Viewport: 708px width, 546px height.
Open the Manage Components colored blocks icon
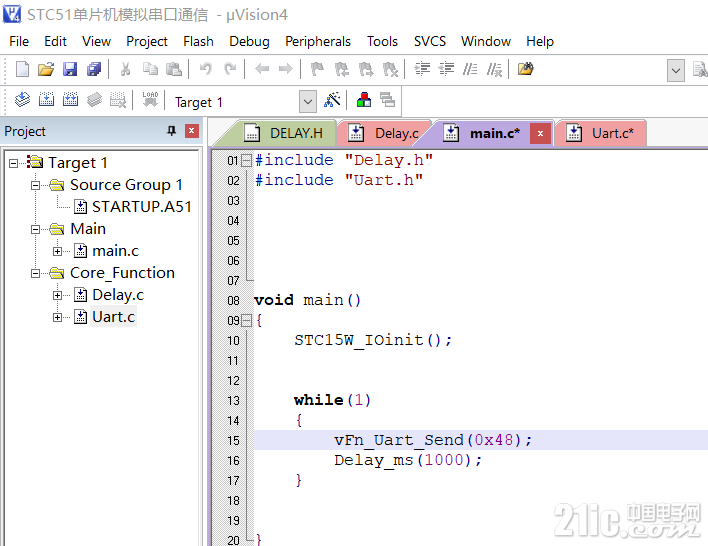tap(364, 99)
